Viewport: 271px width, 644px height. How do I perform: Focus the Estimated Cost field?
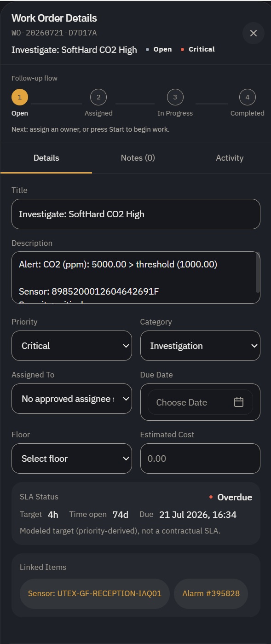point(200,458)
